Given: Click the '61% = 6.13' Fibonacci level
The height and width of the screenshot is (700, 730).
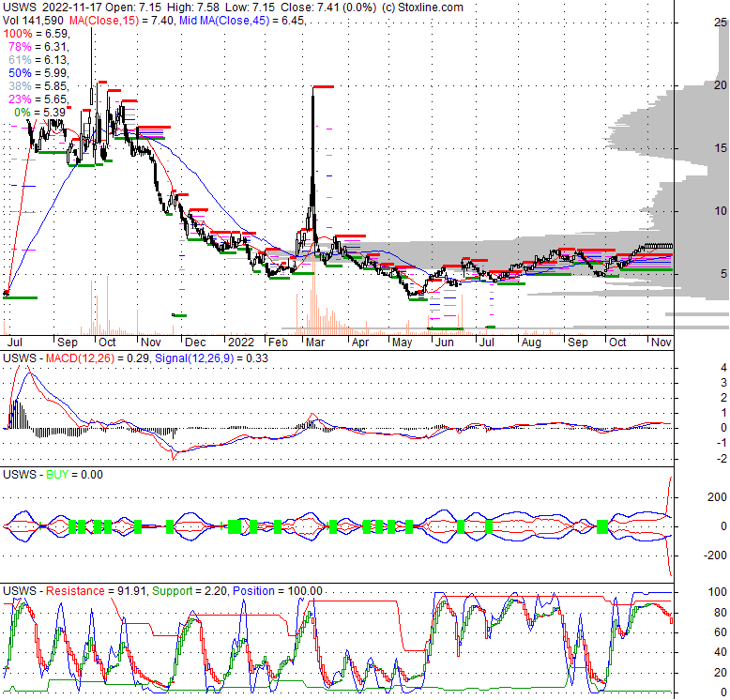Looking at the screenshot, I should pos(38,59).
